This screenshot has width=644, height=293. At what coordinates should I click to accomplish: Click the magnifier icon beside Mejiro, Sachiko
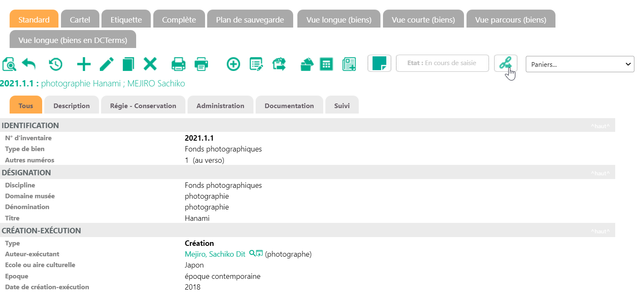point(252,253)
